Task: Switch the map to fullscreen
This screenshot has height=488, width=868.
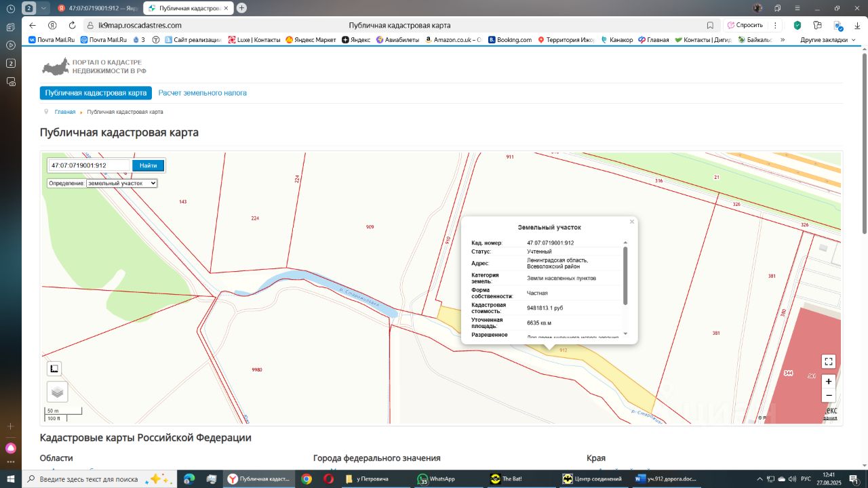Action: pos(828,361)
